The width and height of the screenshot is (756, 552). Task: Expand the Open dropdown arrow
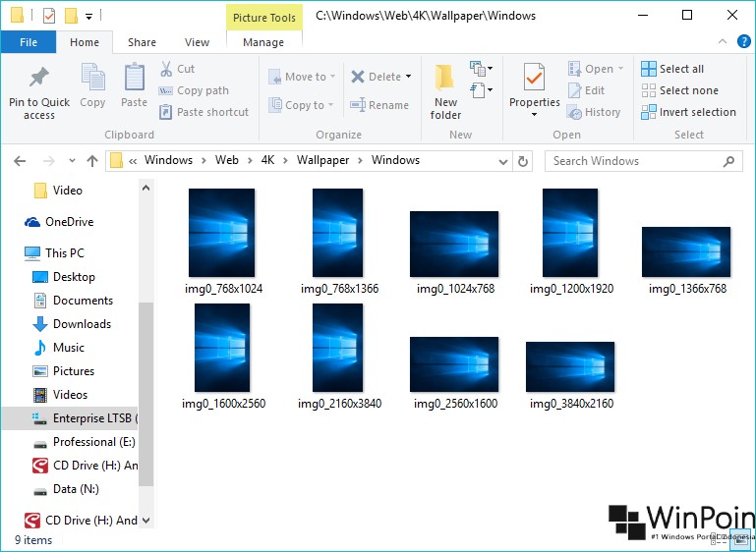coord(620,69)
